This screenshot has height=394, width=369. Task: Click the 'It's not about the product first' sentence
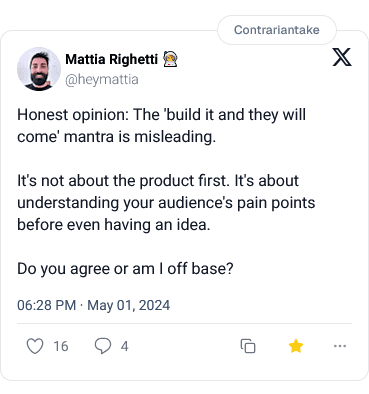point(124,181)
